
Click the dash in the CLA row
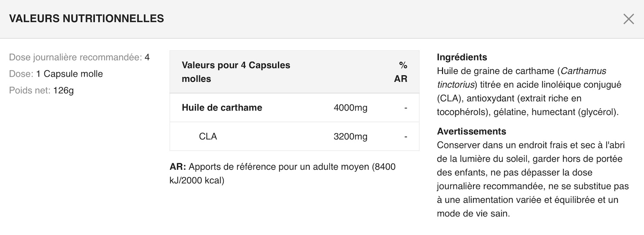406,137
